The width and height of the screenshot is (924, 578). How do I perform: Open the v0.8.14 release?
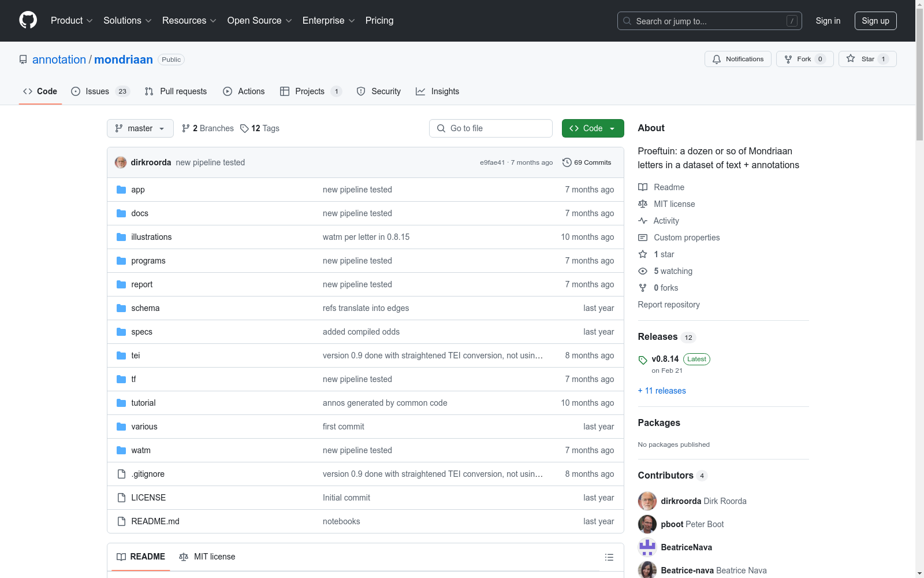(x=665, y=359)
